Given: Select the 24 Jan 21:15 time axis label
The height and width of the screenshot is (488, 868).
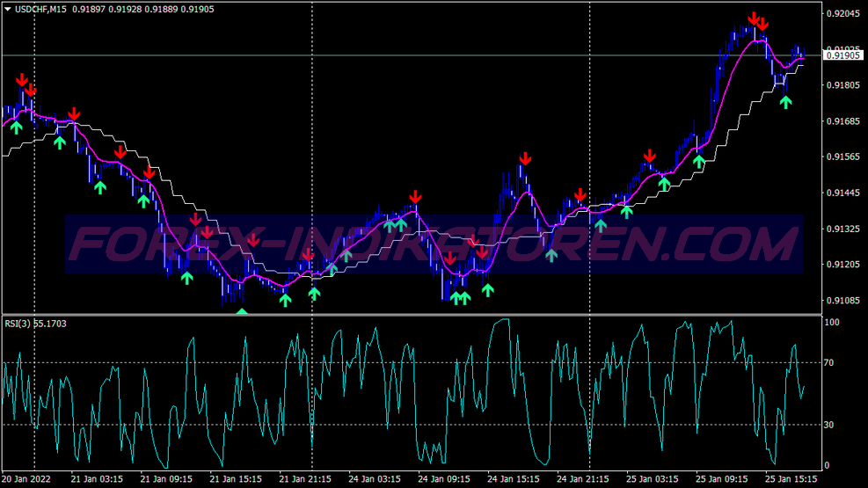Looking at the screenshot, I should tap(582, 479).
